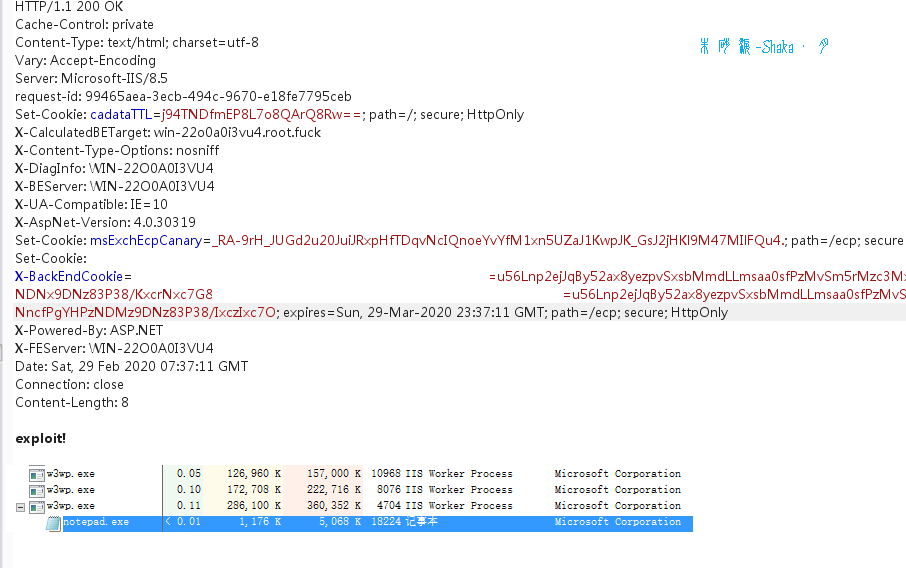Screen dimensions: 906x568
Task: Click the cadataTTL cookie value j94TNDfmEP8L7o8QArQ8Rw==
Action: pos(261,114)
